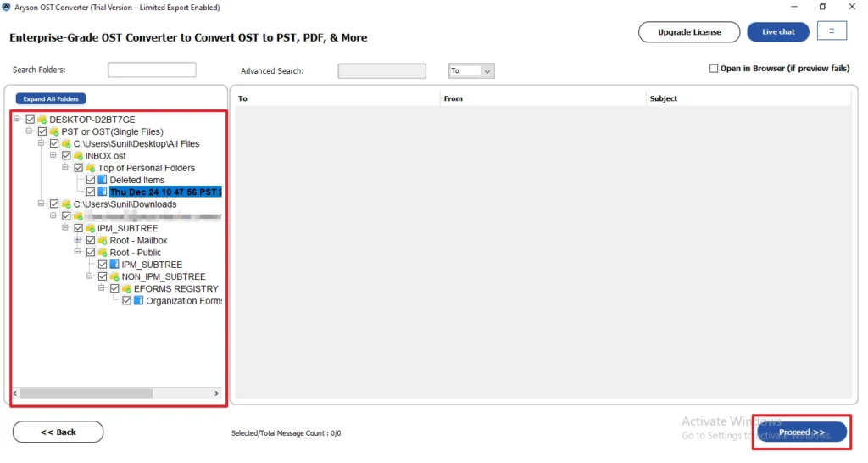The height and width of the screenshot is (463, 868).
Task: Collapse the C:\Users\Sunil\Downloads node
Action: point(42,204)
